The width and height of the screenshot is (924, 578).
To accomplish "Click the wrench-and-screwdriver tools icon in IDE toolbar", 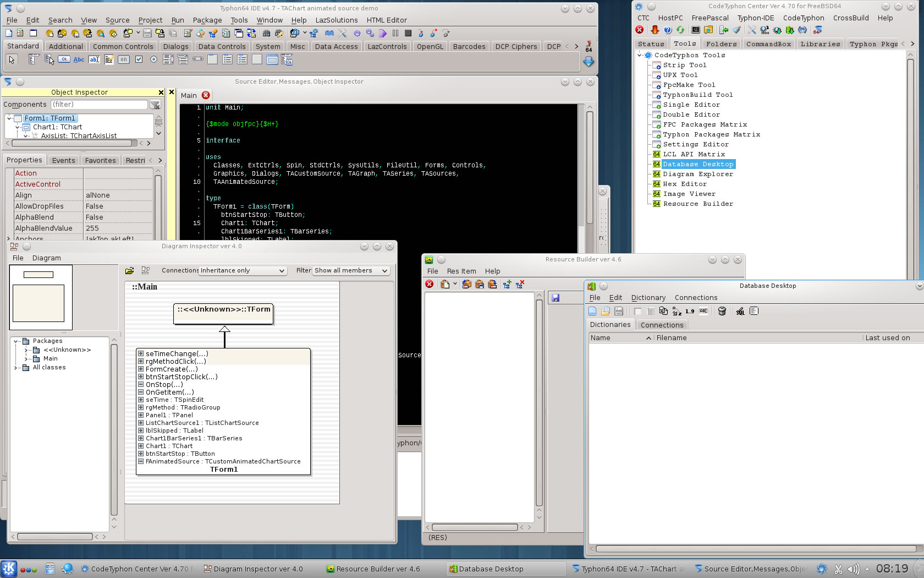I will (343, 33).
